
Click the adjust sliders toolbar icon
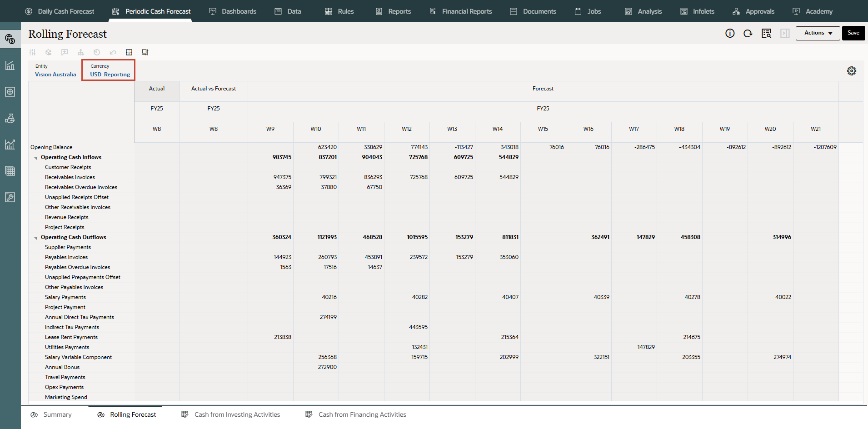click(32, 52)
